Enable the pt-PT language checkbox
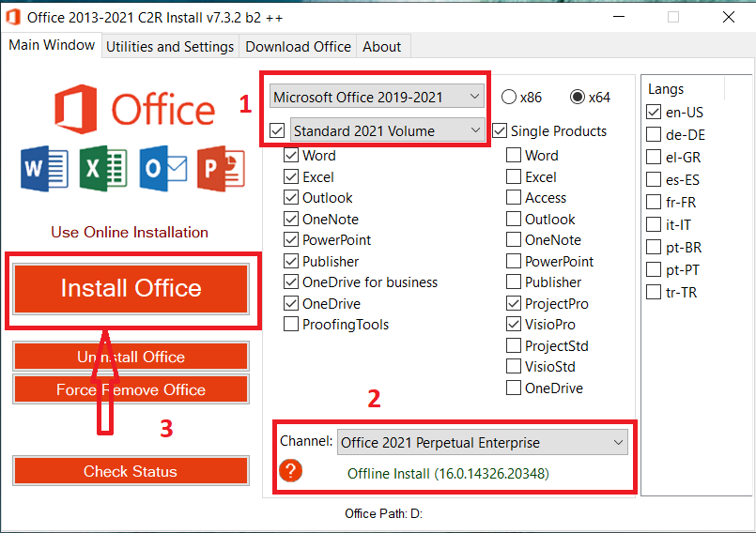Image resolution: width=756 pixels, height=533 pixels. pyautogui.click(x=654, y=270)
